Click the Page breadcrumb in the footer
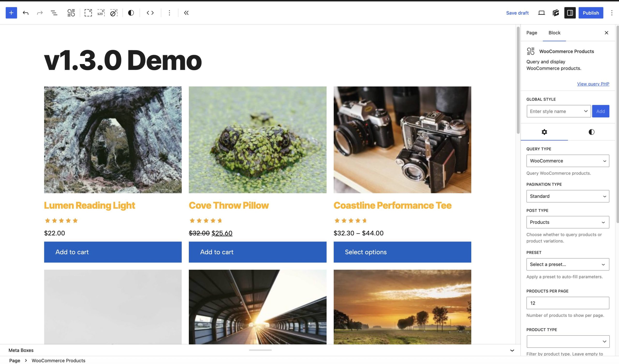 coord(15,361)
